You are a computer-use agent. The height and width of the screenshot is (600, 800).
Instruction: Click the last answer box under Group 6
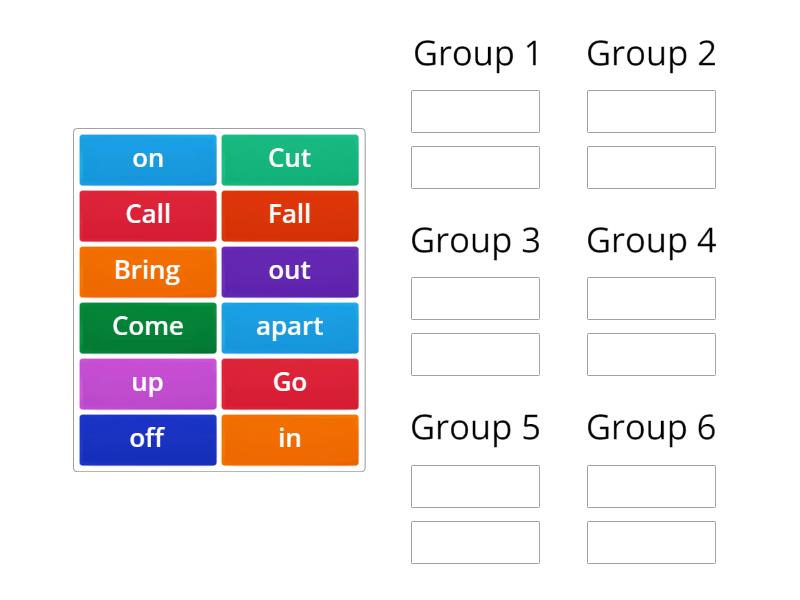pos(651,542)
